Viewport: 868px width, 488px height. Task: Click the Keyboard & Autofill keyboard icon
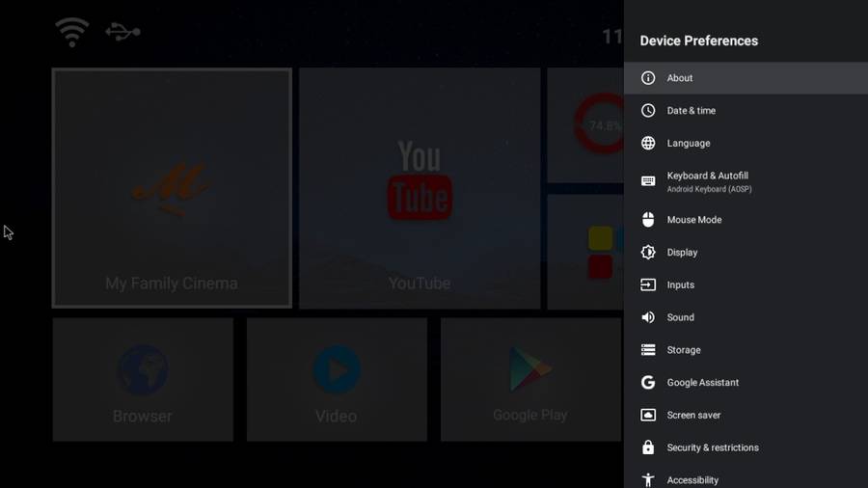click(648, 181)
